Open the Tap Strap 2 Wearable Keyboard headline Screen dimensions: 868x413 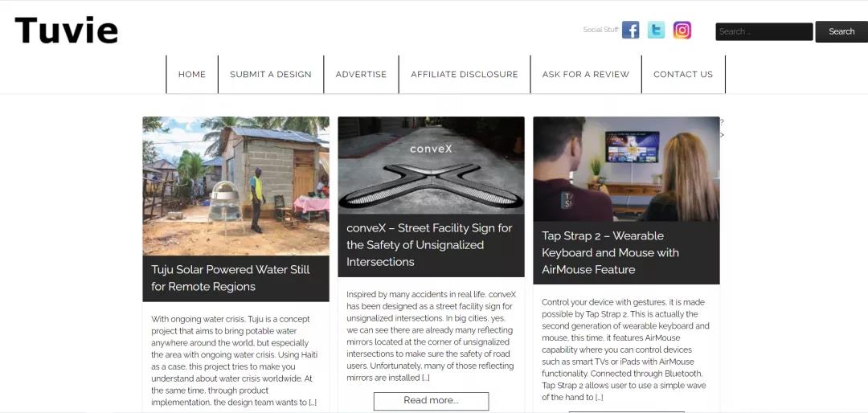611,252
